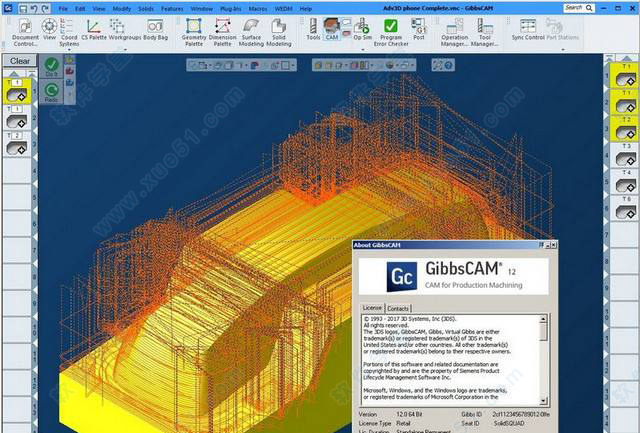Run the Program Error Checker
This screenshot has width=640, height=433.
click(x=391, y=32)
